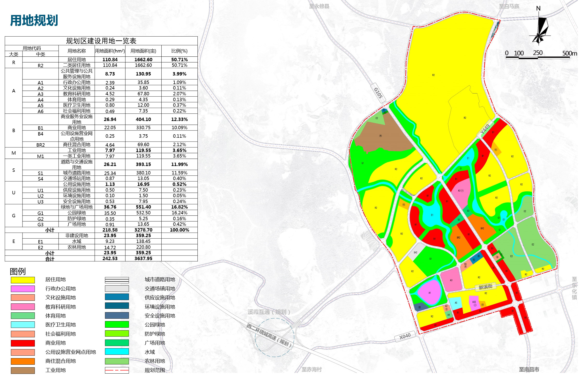The image size is (588, 377).
Task: Select the 公园绿地 green legend swatch
Action: coord(117,324)
